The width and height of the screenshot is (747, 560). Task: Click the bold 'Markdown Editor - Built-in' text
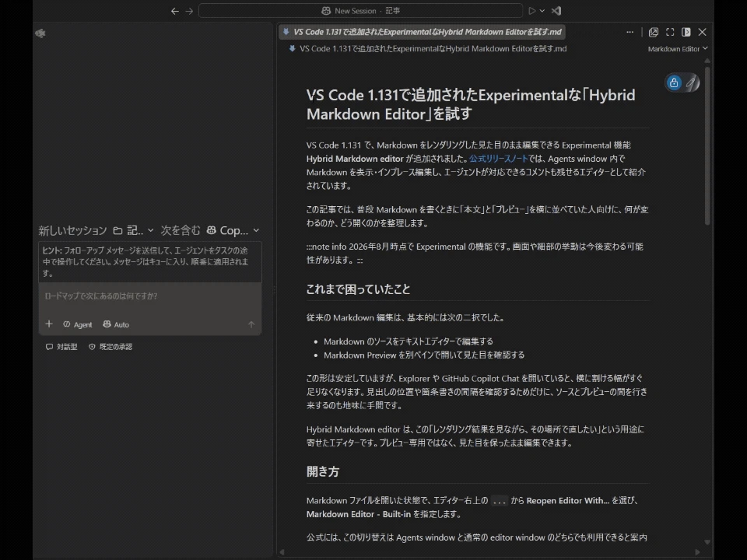click(358, 514)
